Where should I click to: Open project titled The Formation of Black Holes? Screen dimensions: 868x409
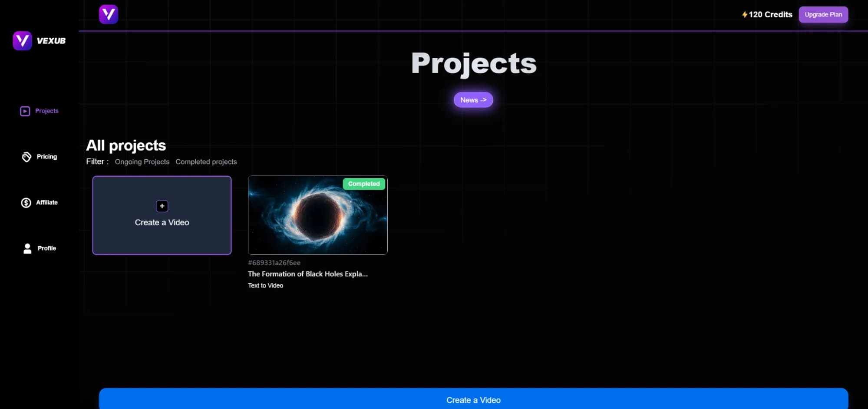307,274
